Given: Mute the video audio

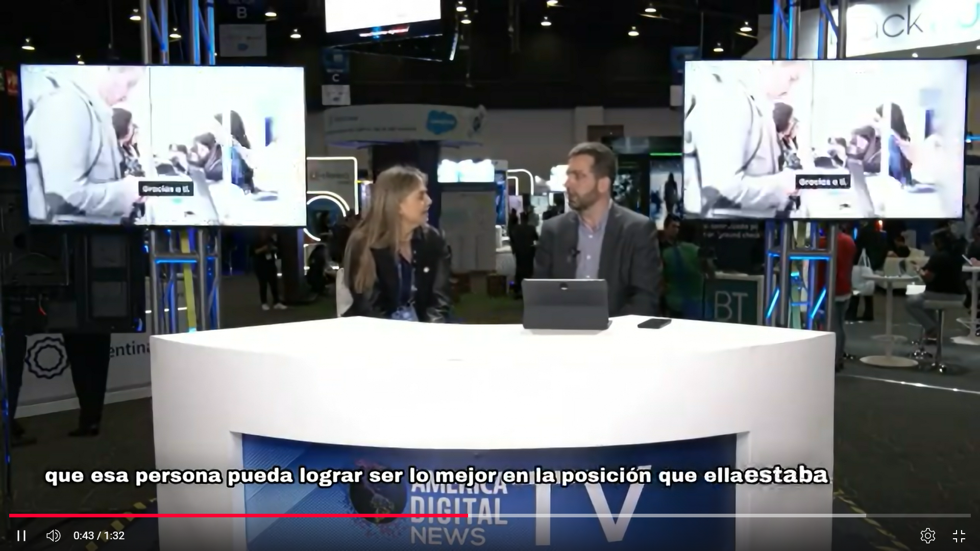Looking at the screenshot, I should click(53, 536).
